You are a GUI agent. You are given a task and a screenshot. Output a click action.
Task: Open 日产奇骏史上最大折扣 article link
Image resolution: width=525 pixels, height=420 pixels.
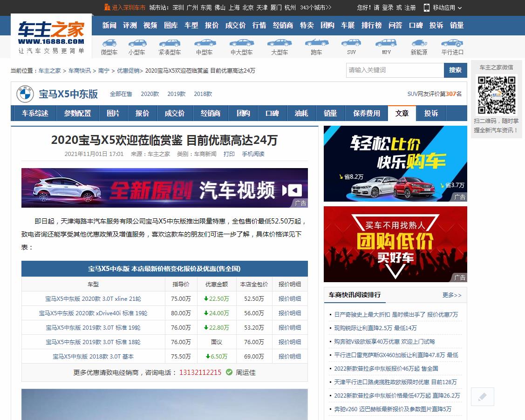(396, 315)
